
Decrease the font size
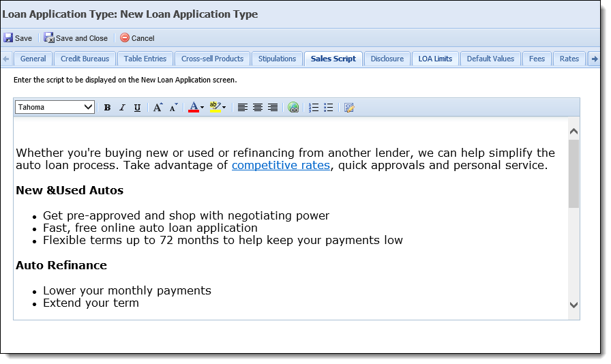tap(173, 108)
